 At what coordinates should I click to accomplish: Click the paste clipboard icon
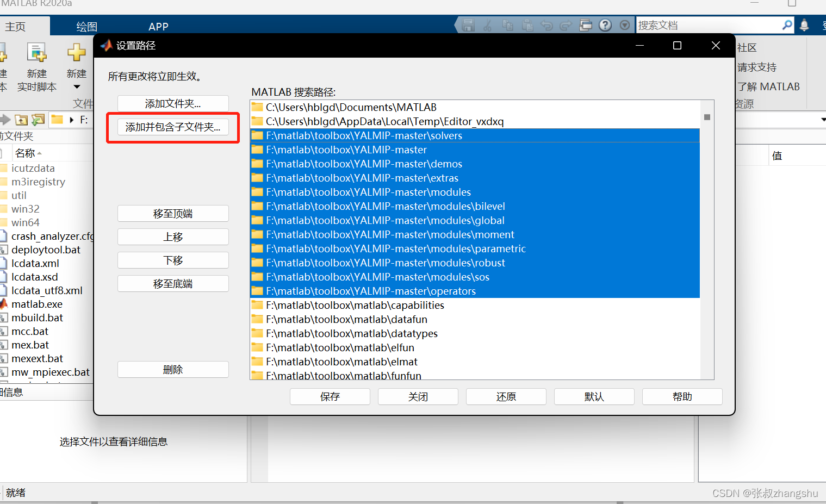pos(527,25)
